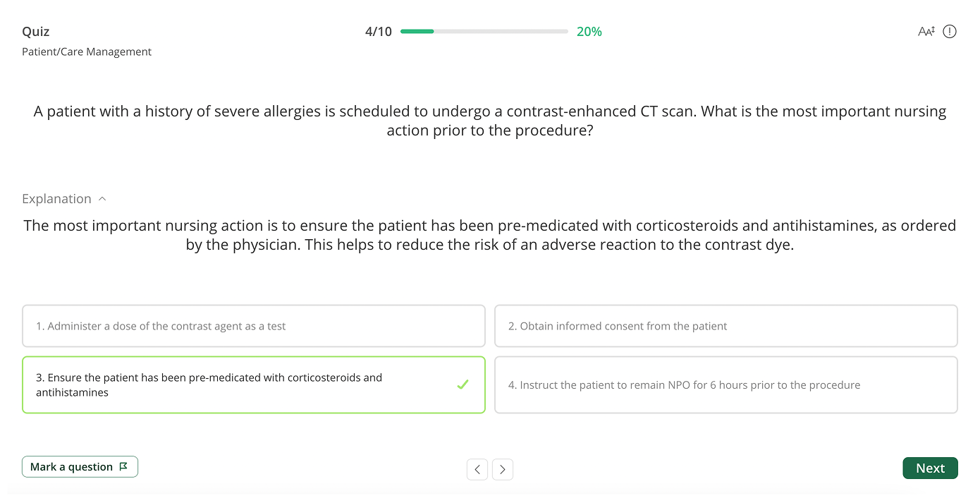Click the circled exclamation report icon

pos(950,32)
